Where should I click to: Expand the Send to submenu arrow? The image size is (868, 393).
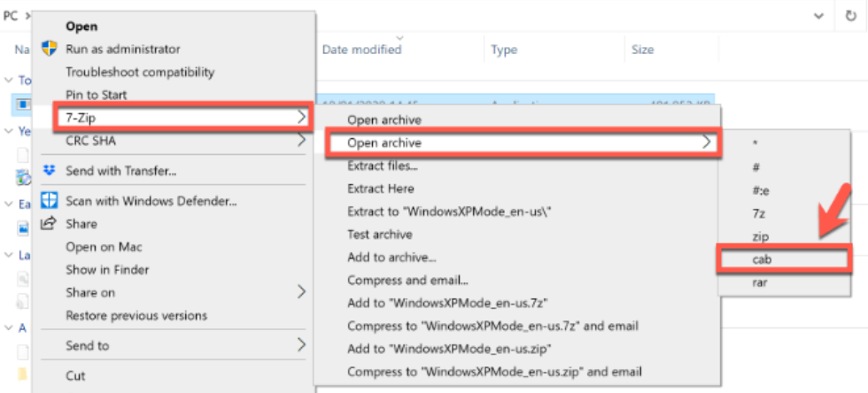(x=301, y=345)
